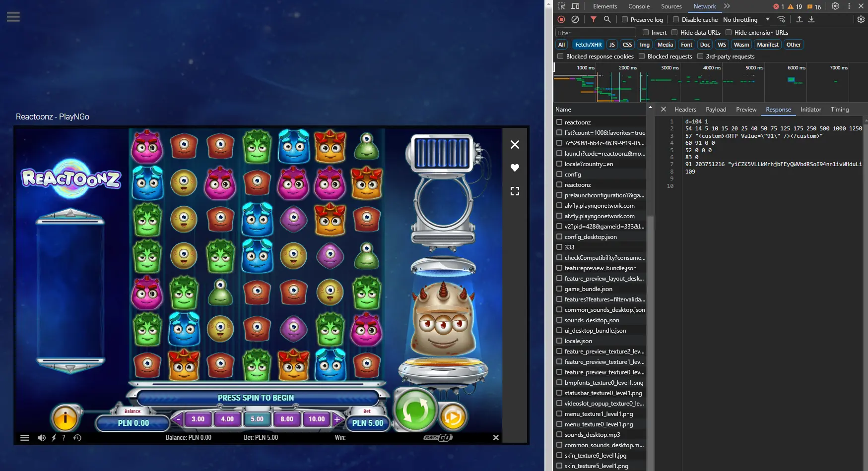Toggle fast play lightning icon

[54, 438]
